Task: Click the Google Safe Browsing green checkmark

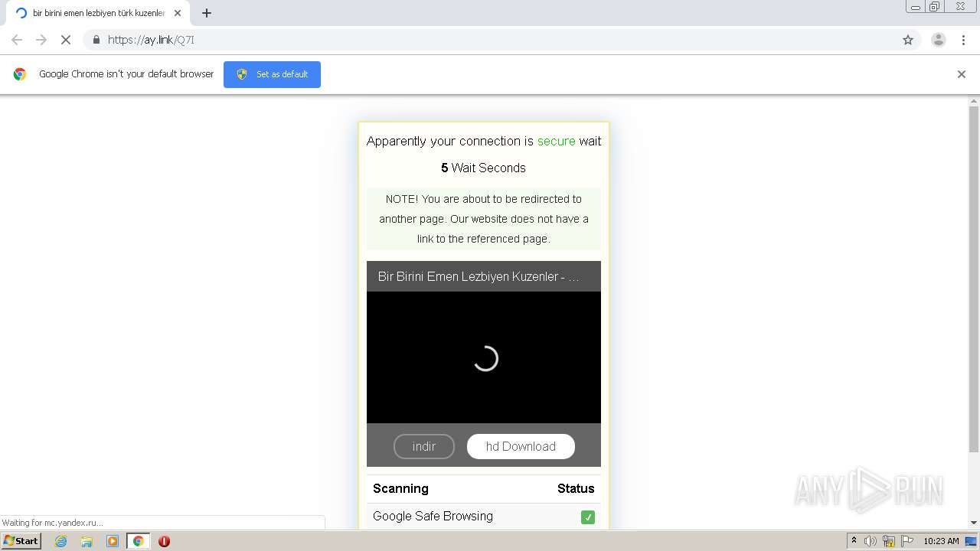Action: [x=588, y=517]
